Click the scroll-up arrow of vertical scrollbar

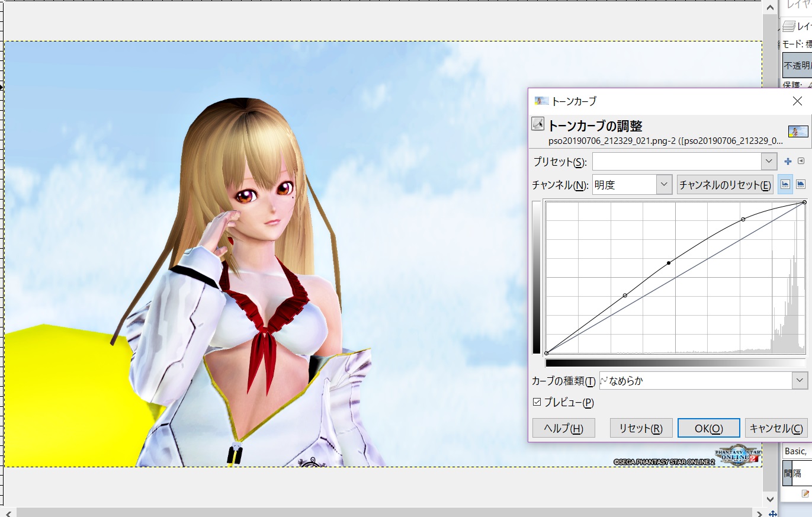click(x=769, y=7)
